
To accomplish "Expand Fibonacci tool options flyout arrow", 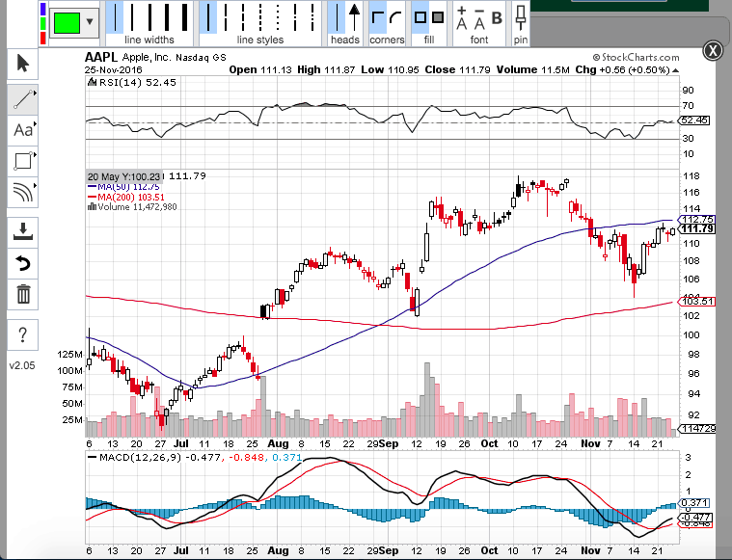I will (35, 186).
